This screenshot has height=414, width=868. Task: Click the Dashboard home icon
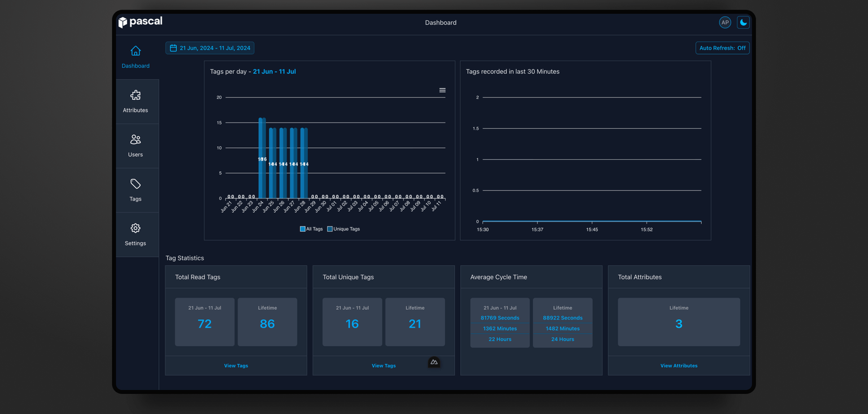point(136,51)
